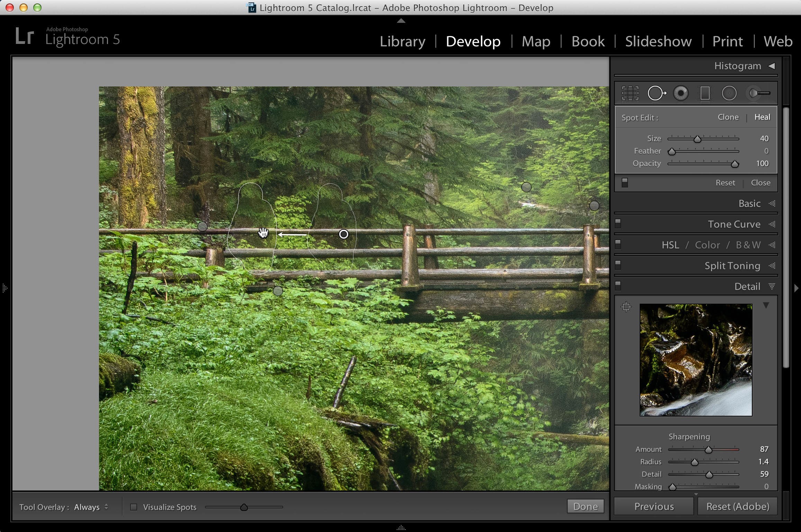Click the B&W mode in HSL header

point(748,245)
